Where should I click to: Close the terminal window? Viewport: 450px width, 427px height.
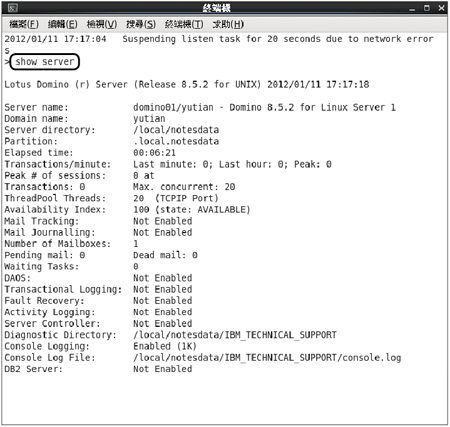coord(441,8)
